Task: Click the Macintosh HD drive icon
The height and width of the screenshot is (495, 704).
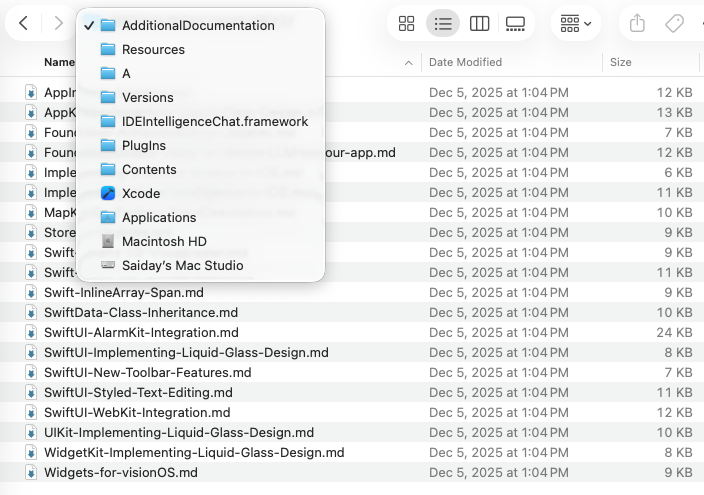Action: [x=108, y=241]
